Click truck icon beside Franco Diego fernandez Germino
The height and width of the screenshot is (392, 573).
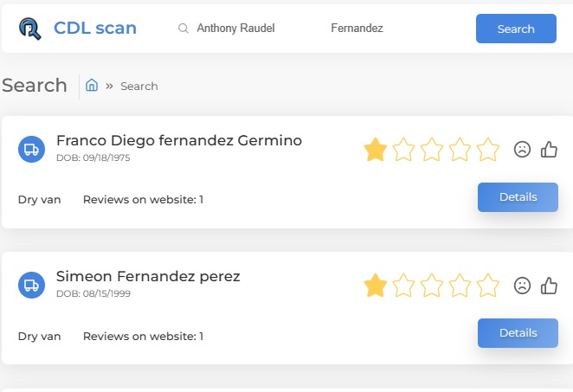(x=31, y=149)
